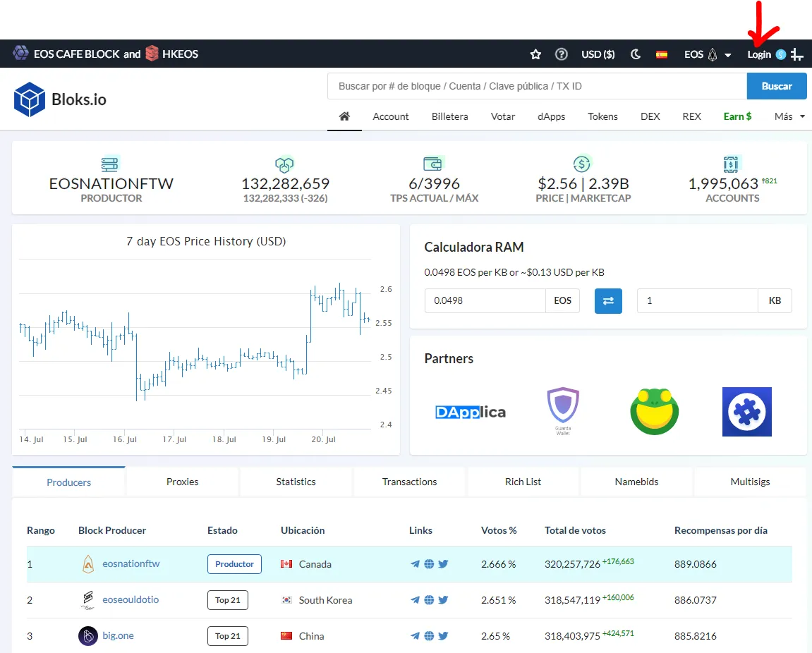The width and height of the screenshot is (812, 653).
Task: Open the help question mark icon
Action: click(562, 54)
